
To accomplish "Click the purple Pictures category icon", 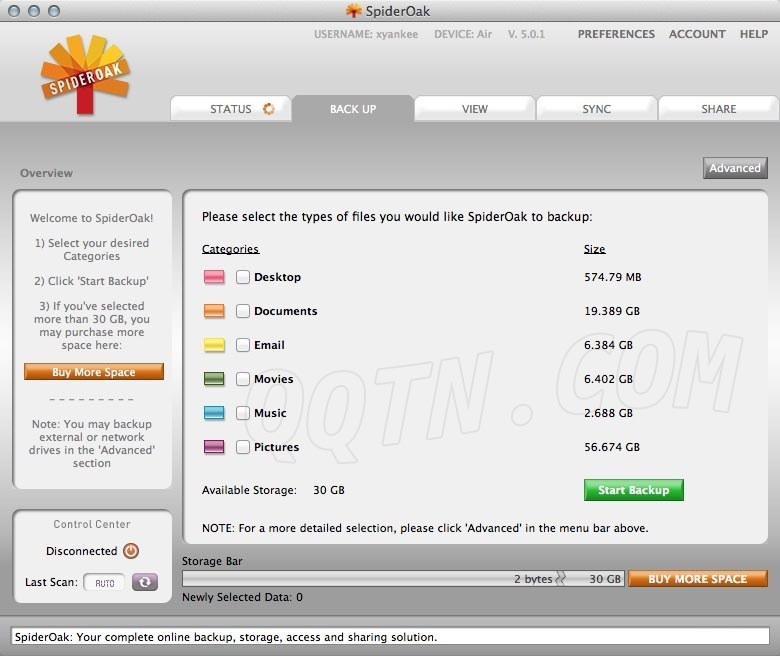I will coord(214,447).
